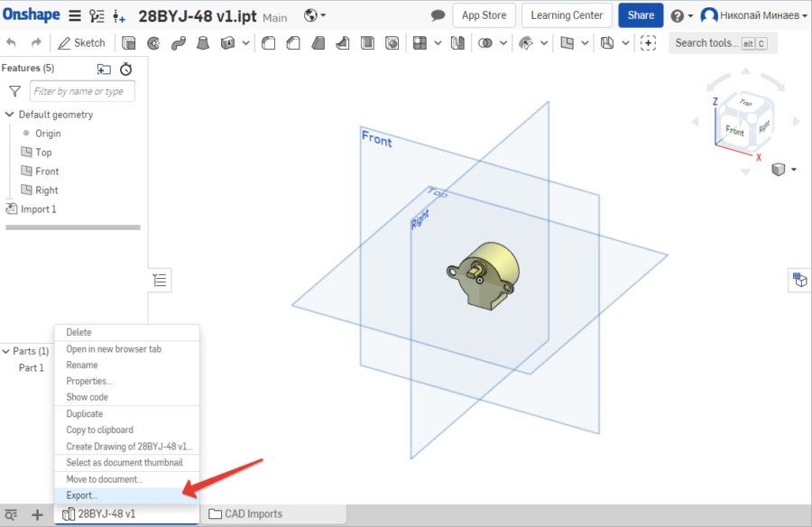Expand the Move face dropdown arrow
The image size is (812, 527).
[544, 43]
